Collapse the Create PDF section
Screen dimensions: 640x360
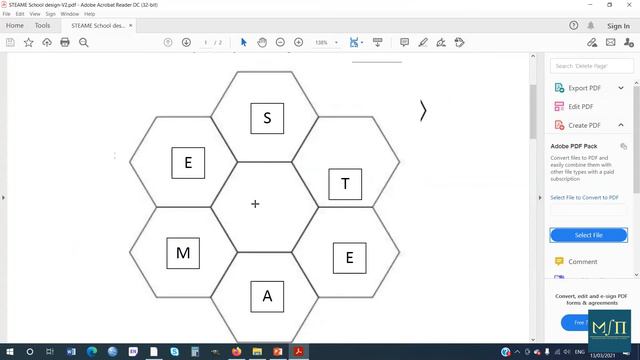(621, 125)
